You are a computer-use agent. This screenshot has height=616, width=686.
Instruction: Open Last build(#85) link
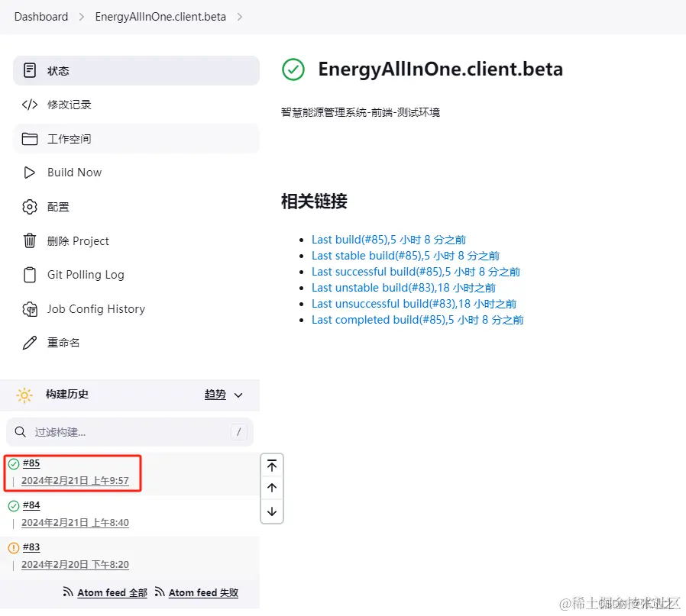click(x=389, y=240)
